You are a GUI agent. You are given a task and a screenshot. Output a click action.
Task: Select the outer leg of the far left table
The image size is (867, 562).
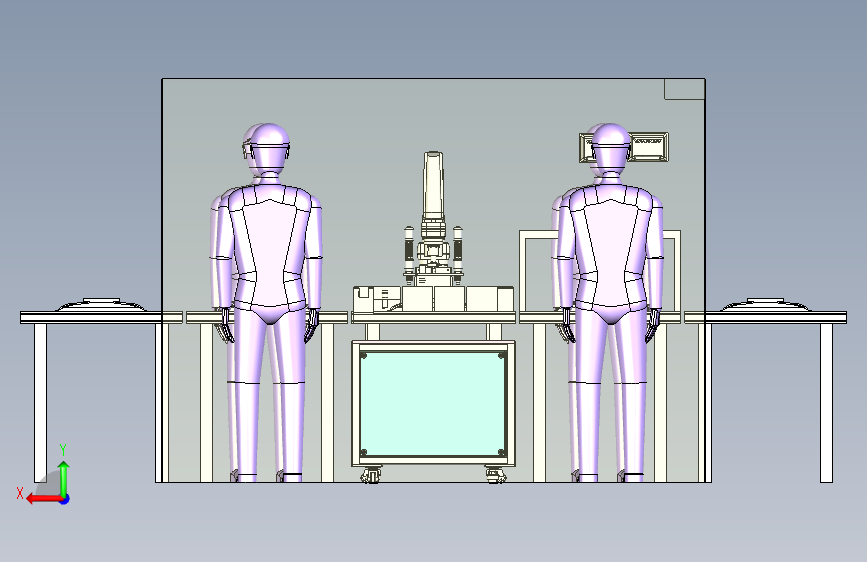(40, 403)
